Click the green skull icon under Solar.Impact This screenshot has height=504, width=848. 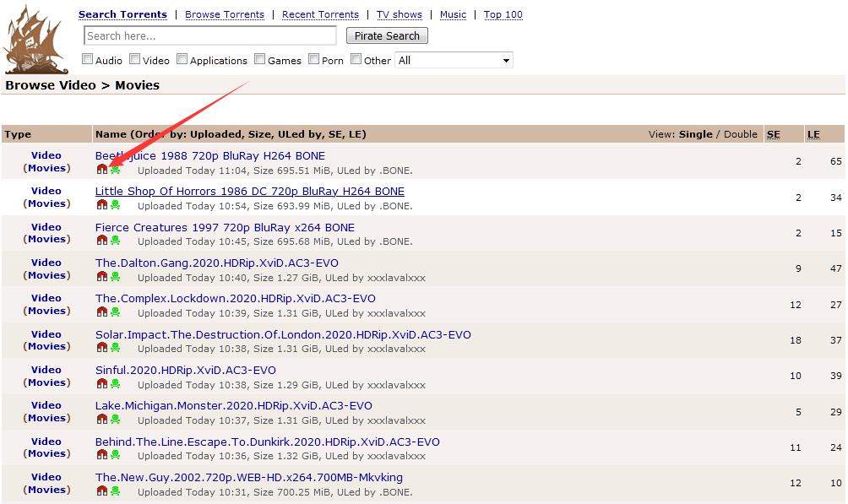[115, 348]
